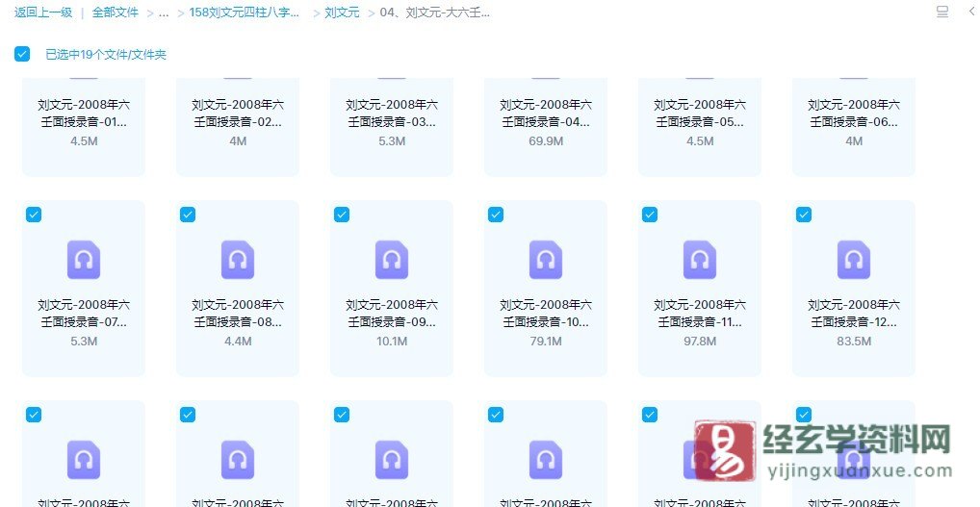The width and height of the screenshot is (980, 507).
Task: Open audio file icon for 六壬面授录音-11
Action: (x=700, y=260)
